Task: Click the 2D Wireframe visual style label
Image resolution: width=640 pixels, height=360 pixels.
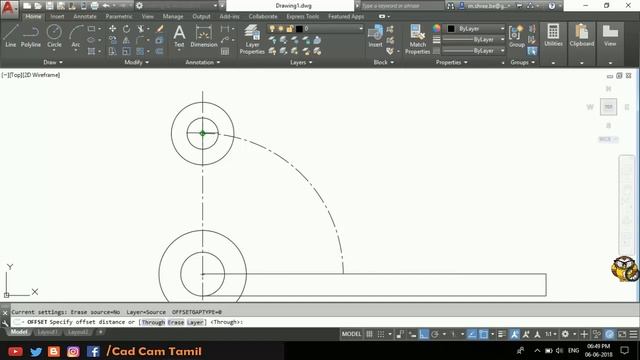Action: [x=42, y=75]
